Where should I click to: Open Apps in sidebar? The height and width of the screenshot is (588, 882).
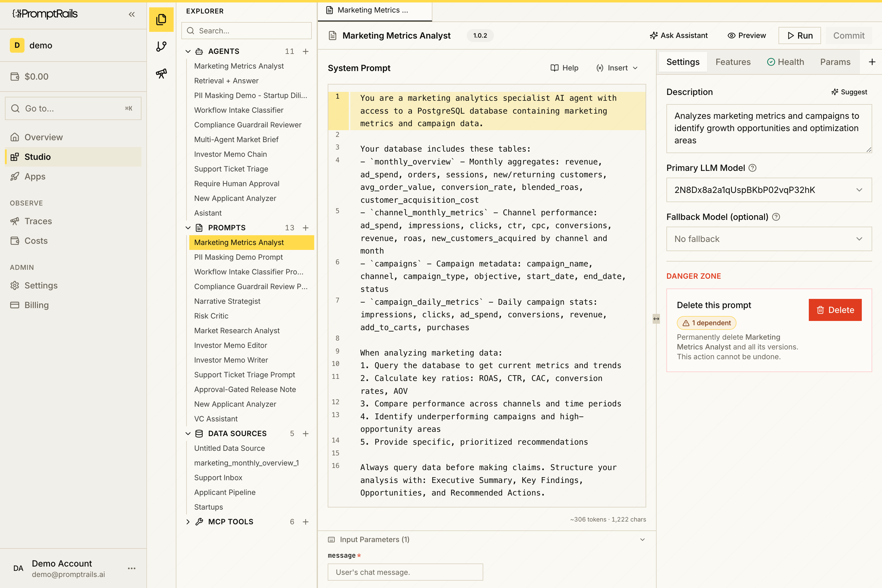(73, 176)
